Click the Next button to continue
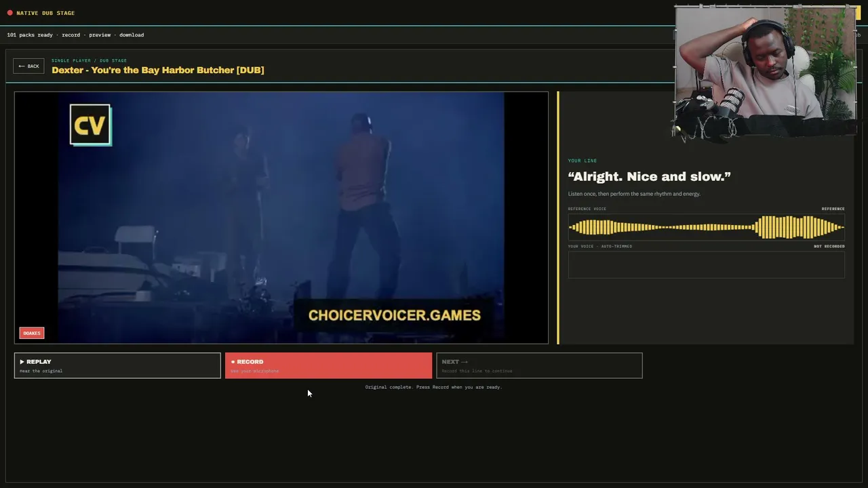Viewport: 868px width, 488px height. click(539, 365)
